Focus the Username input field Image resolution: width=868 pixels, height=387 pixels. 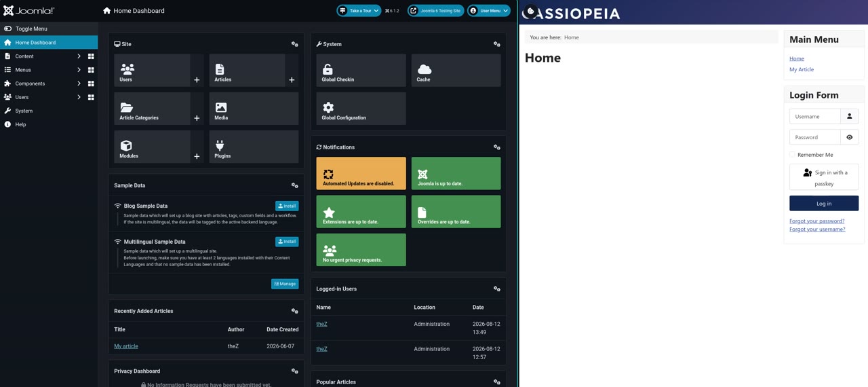coord(814,117)
